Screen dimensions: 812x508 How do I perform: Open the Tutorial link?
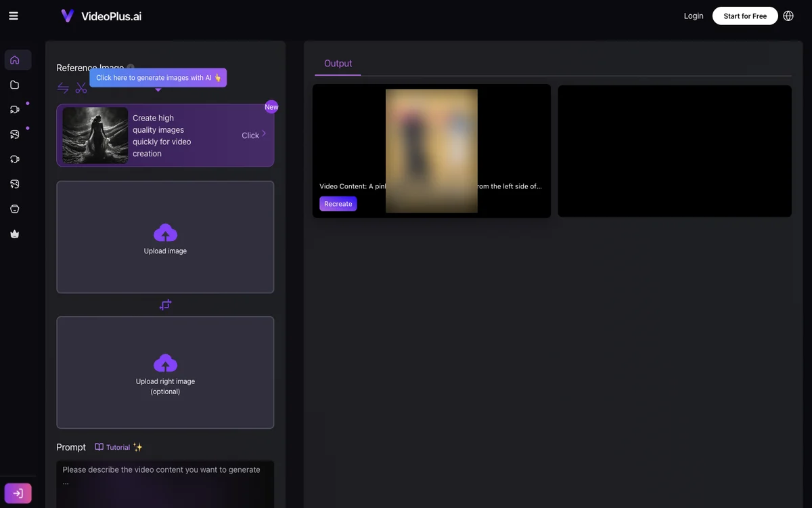pos(118,447)
